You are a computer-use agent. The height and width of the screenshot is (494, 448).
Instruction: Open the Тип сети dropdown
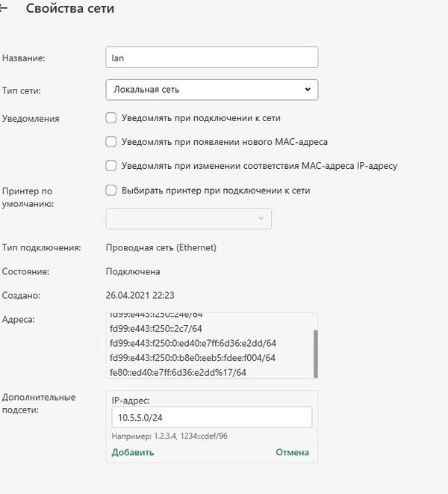212,90
